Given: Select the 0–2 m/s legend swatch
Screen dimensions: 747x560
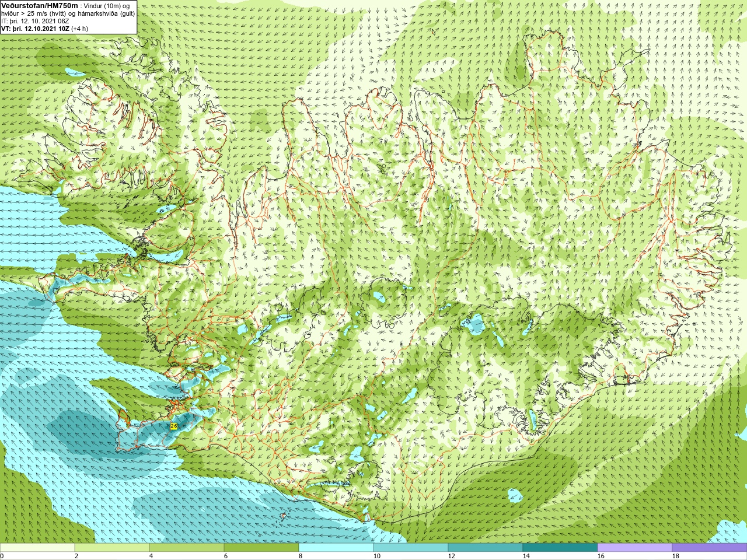Looking at the screenshot, I should tap(37, 548).
